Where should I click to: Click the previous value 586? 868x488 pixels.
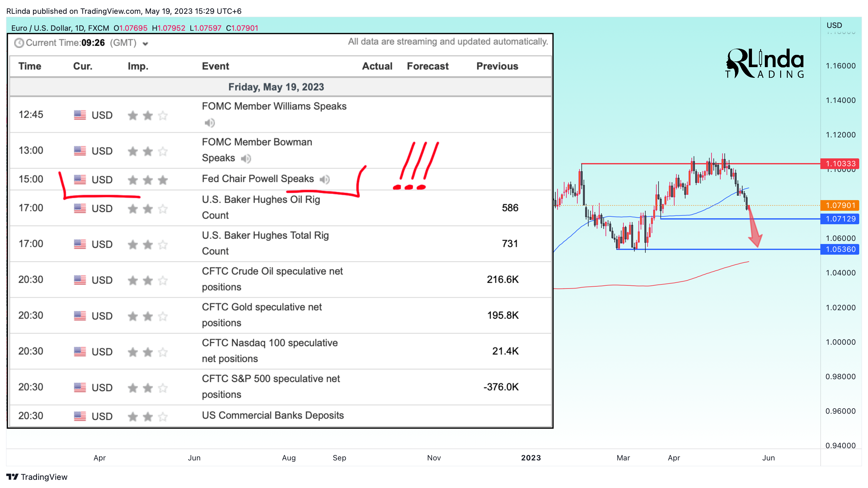click(510, 208)
